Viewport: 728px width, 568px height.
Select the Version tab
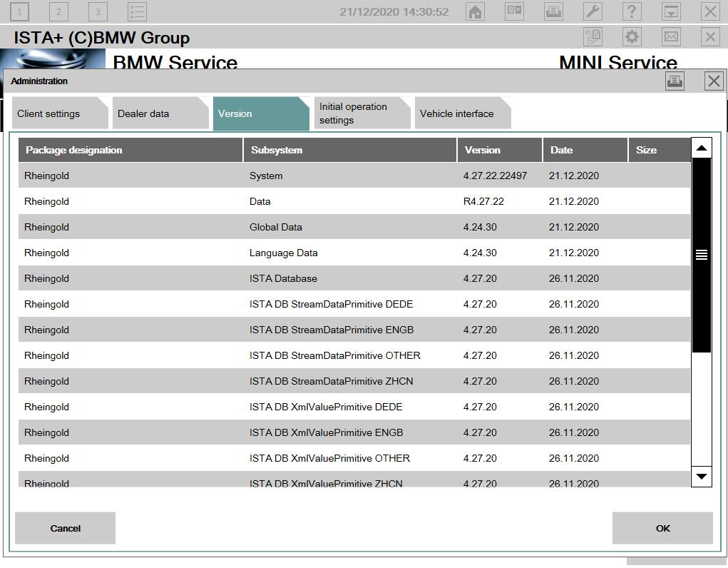(262, 114)
